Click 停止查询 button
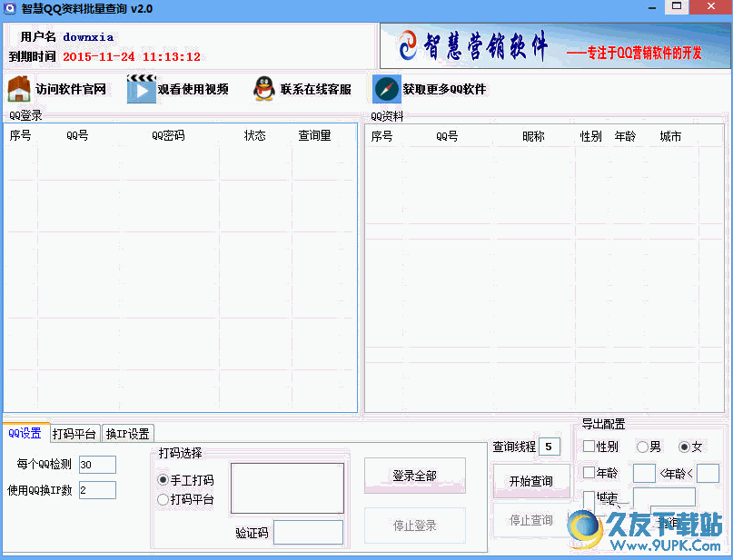Viewport: 733px width, 560px height. tap(531, 520)
